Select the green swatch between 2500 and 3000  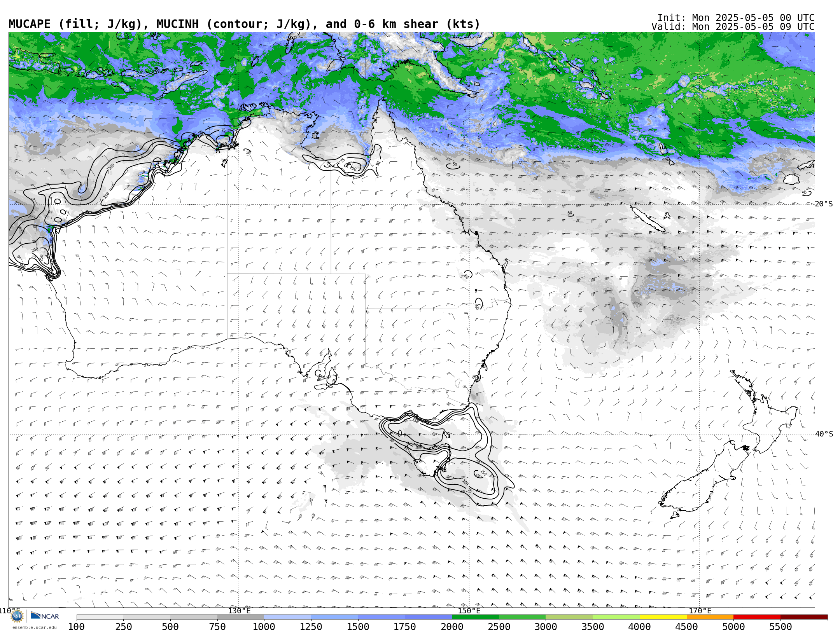click(x=522, y=617)
